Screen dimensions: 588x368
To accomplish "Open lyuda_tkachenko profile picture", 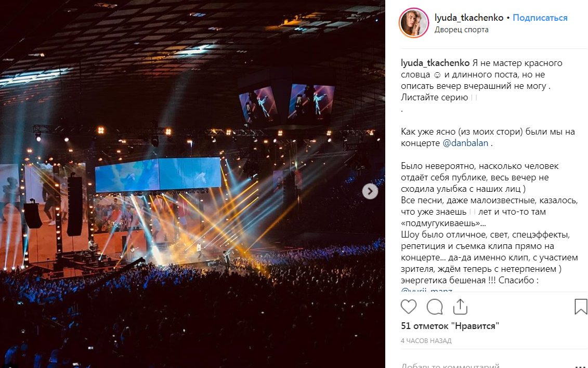I will [x=414, y=23].
